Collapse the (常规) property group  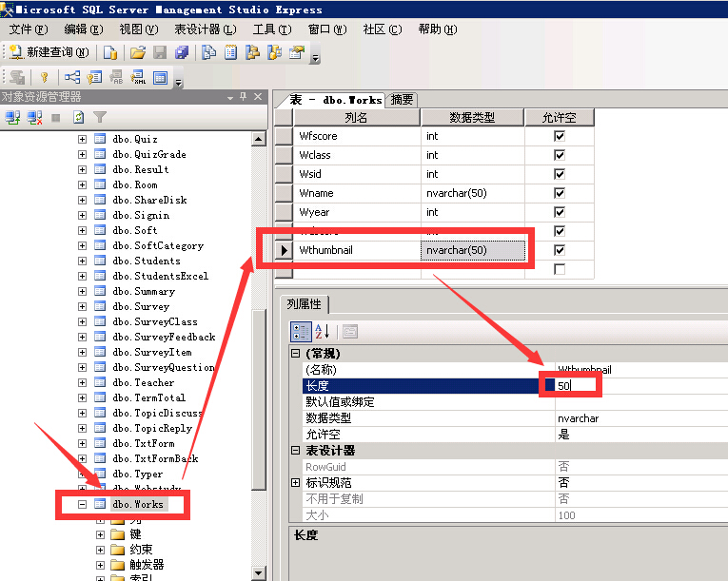[295, 354]
